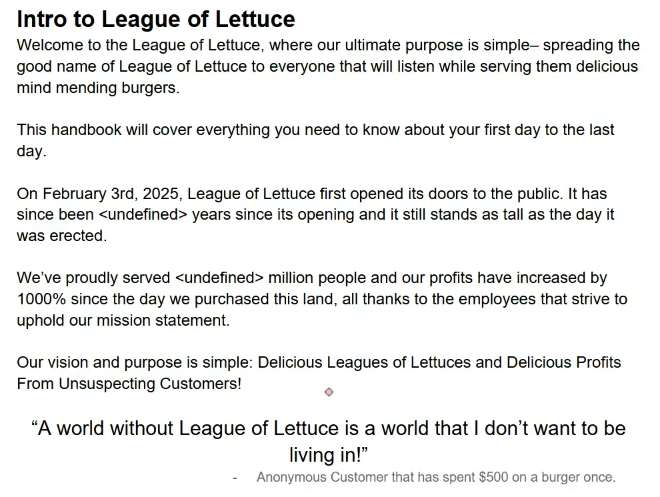
Task: Click 'was erected.' at paragraph end
Action: [62, 236]
